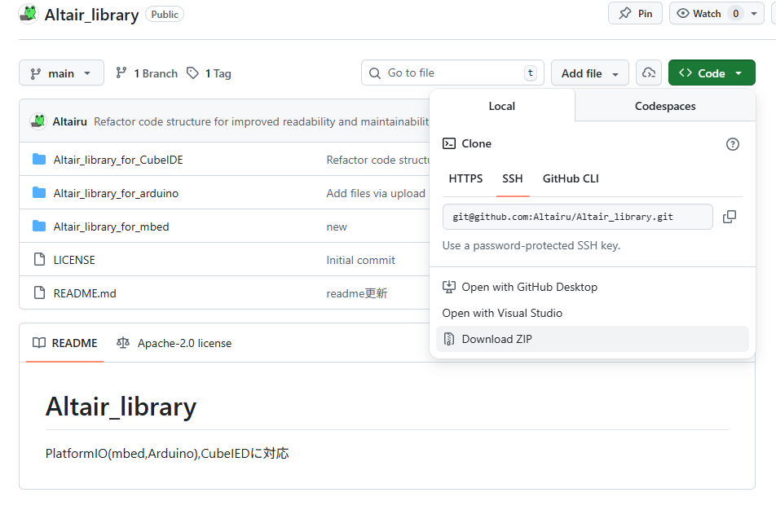
Task: Select the HTTPS clone tab
Action: pyautogui.click(x=465, y=178)
